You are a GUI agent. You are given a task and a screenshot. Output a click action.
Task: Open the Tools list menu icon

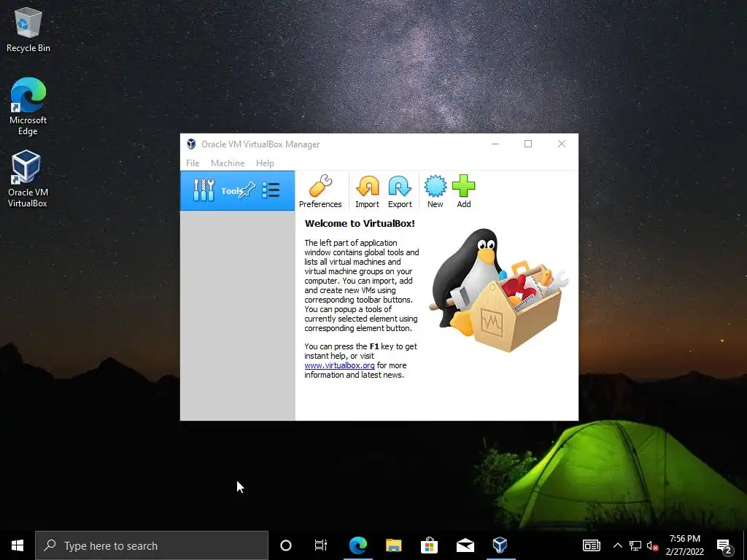(x=271, y=190)
